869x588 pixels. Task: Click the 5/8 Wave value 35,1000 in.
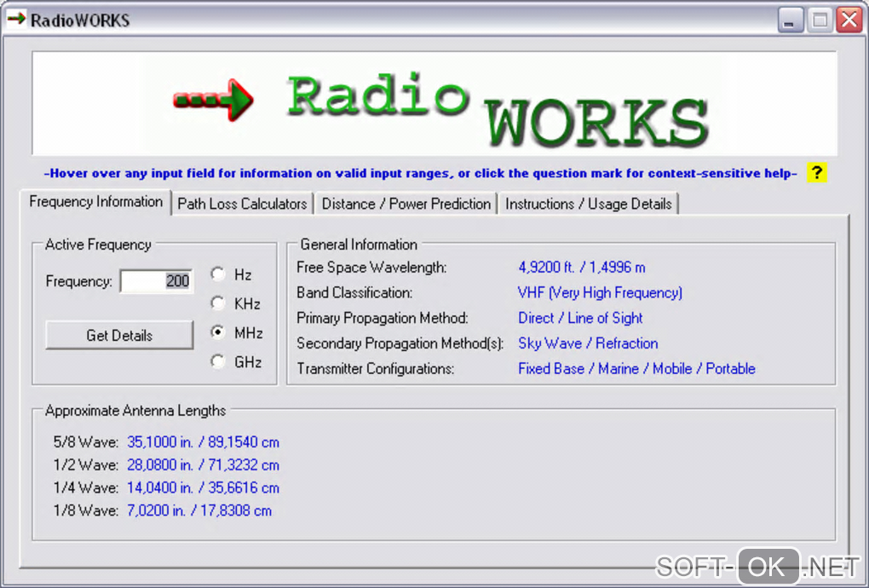pyautogui.click(x=203, y=442)
